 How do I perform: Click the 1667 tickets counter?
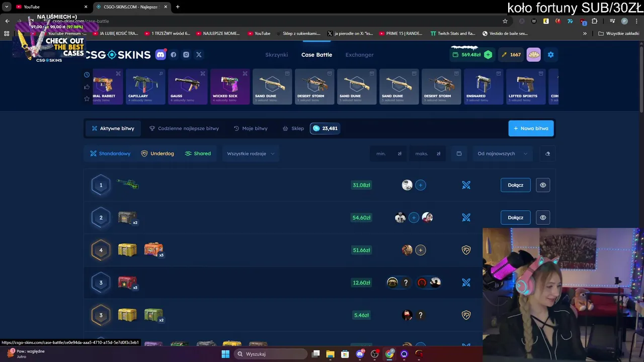click(511, 55)
